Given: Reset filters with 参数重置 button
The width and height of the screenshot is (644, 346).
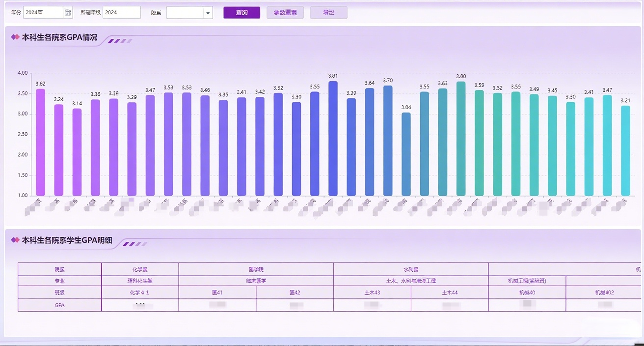Looking at the screenshot, I should [285, 13].
